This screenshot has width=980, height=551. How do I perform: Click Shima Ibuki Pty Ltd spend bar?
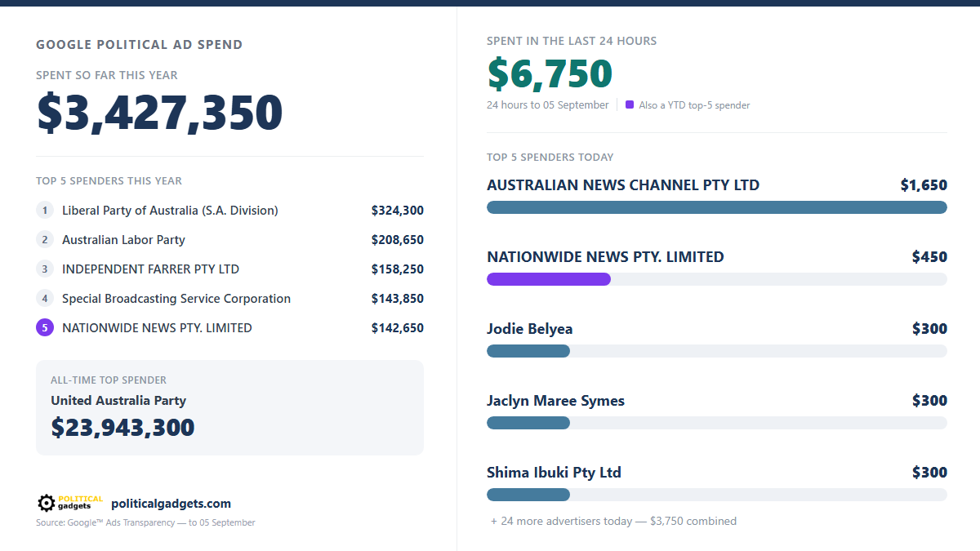coord(528,495)
